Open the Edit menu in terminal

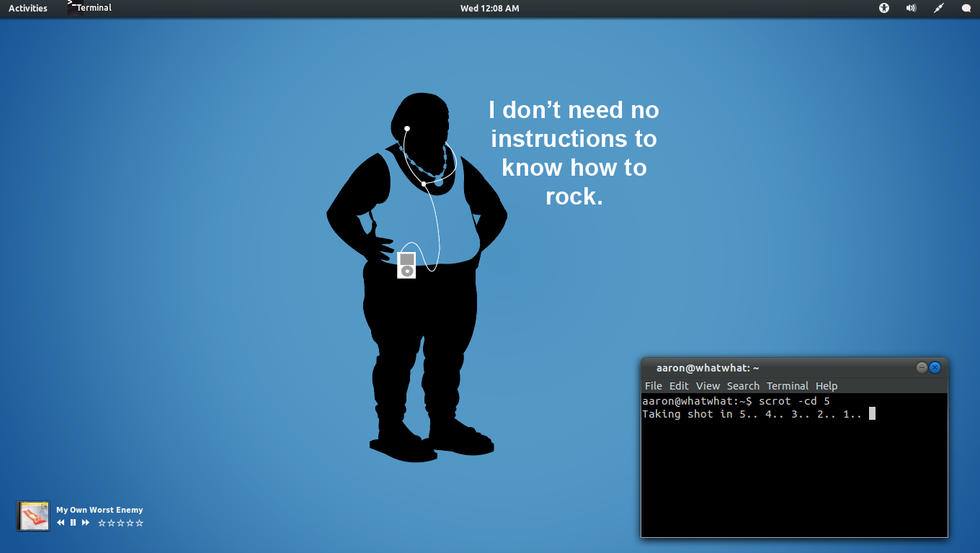[679, 386]
